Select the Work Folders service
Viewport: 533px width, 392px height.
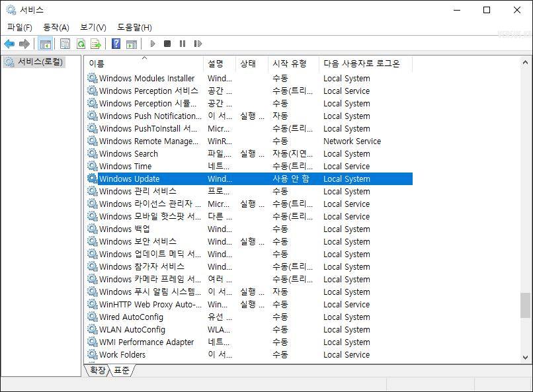(249, 354)
